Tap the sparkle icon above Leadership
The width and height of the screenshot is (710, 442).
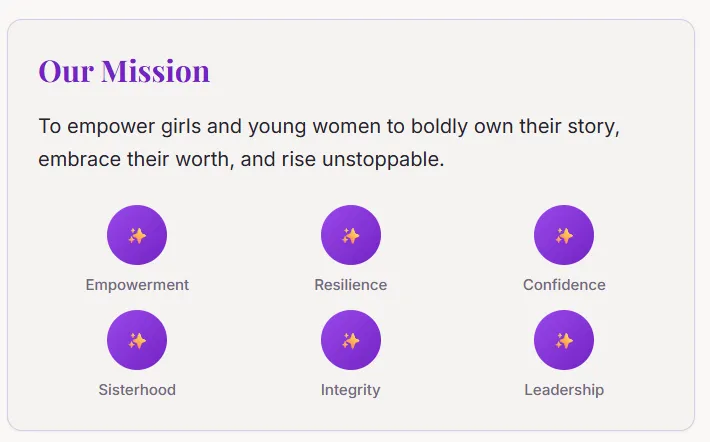tap(564, 340)
